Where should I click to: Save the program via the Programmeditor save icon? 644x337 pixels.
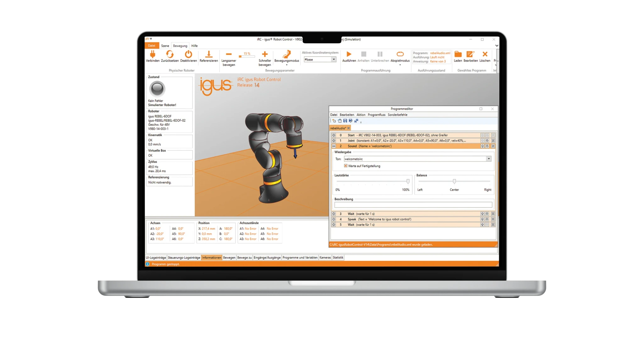click(x=345, y=121)
